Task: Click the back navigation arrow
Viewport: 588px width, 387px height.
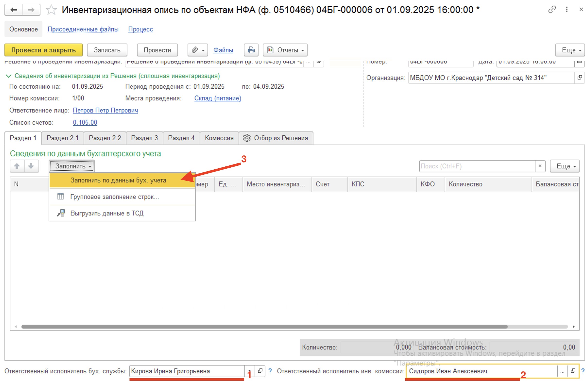Action: (14, 10)
